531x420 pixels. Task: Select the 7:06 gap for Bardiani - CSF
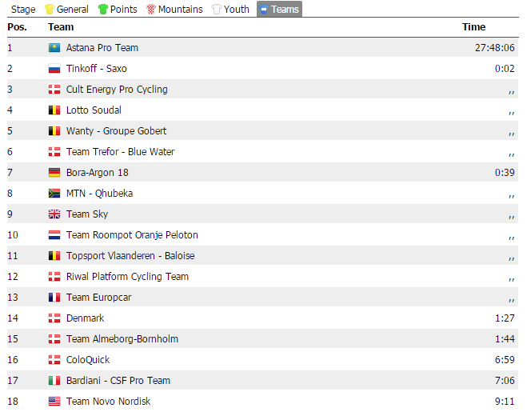click(505, 381)
